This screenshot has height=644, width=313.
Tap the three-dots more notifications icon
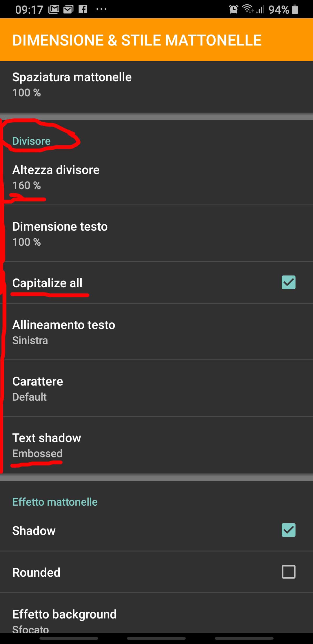click(x=101, y=9)
